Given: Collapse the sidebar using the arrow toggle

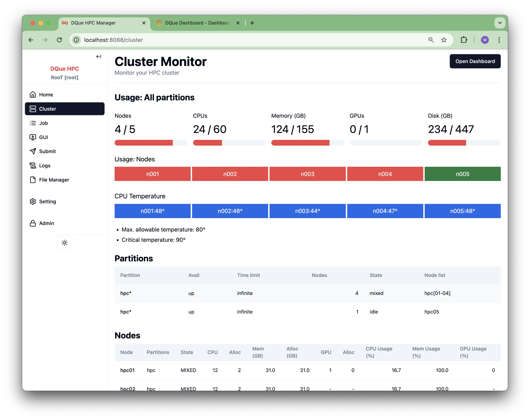Looking at the screenshot, I should [x=99, y=56].
